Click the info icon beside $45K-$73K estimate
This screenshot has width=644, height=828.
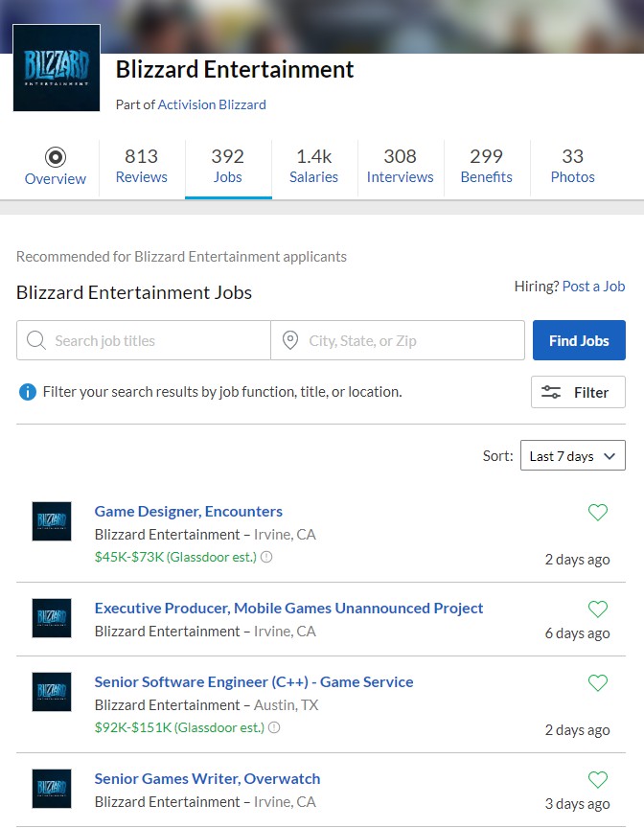click(267, 557)
